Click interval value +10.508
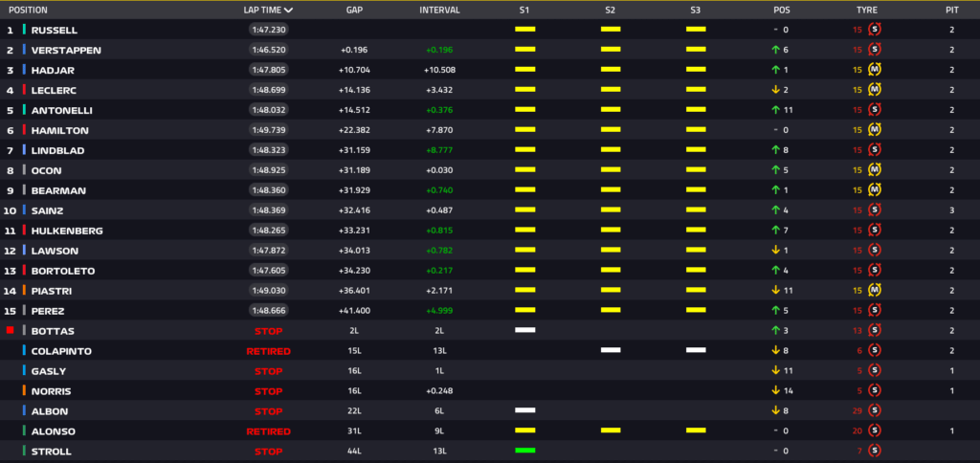This screenshot has height=463, width=980. [439, 70]
